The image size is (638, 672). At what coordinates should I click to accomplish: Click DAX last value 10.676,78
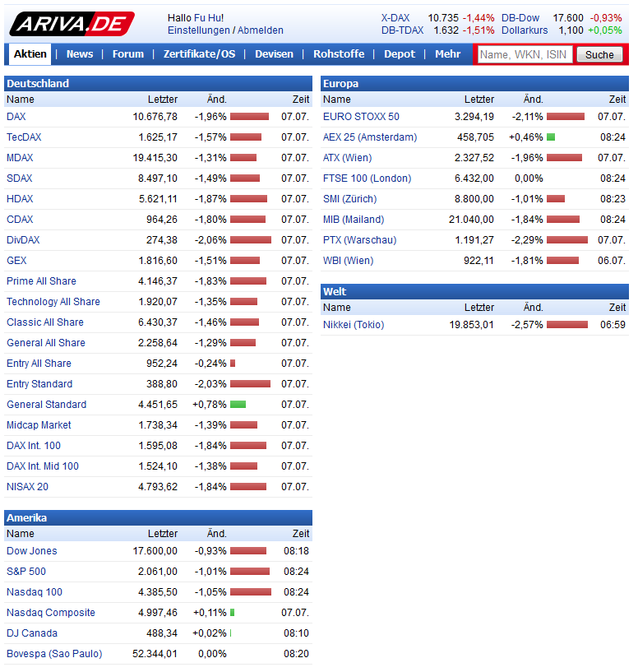pos(155,117)
